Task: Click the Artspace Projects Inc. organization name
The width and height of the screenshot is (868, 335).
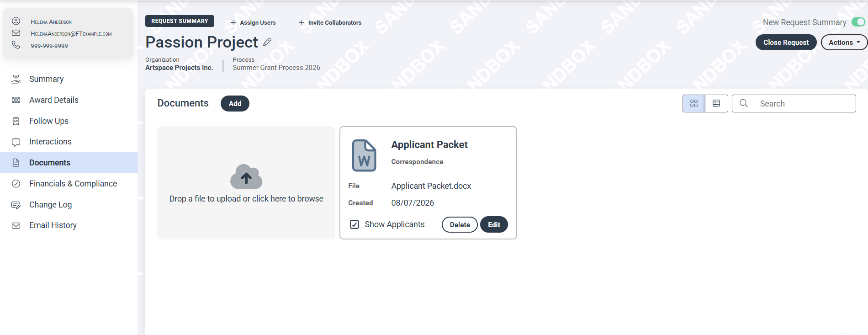Action: [179, 68]
